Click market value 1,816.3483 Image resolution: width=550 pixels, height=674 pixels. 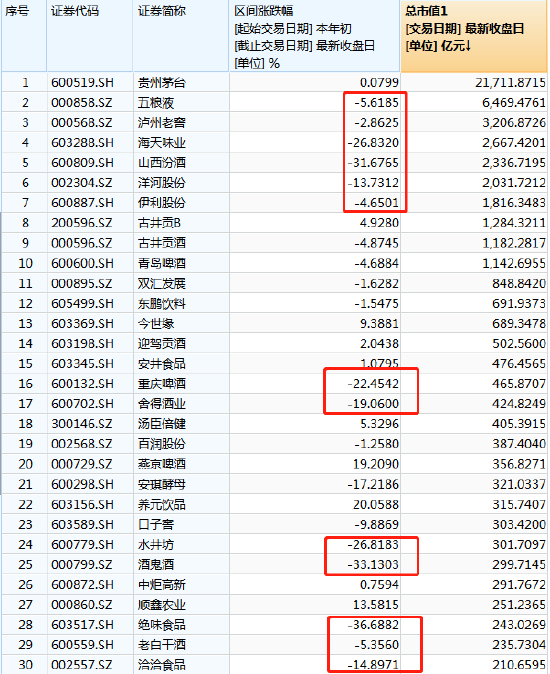(x=514, y=203)
